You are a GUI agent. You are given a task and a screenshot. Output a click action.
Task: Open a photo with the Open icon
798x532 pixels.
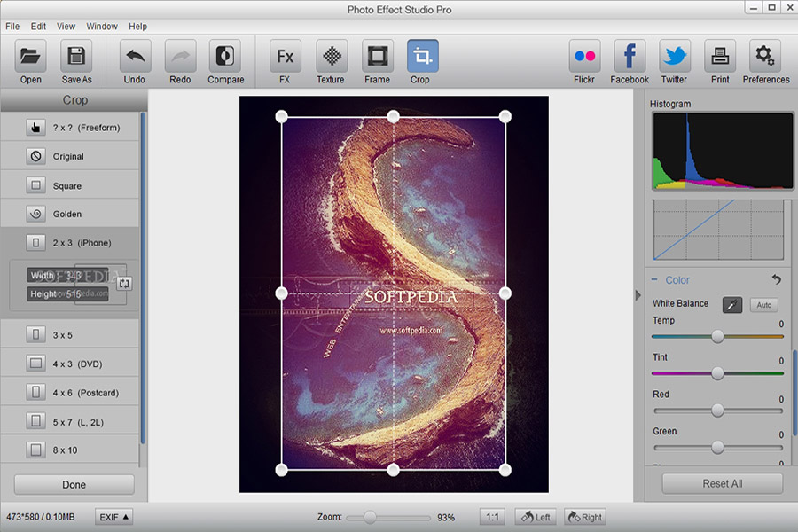[x=30, y=56]
